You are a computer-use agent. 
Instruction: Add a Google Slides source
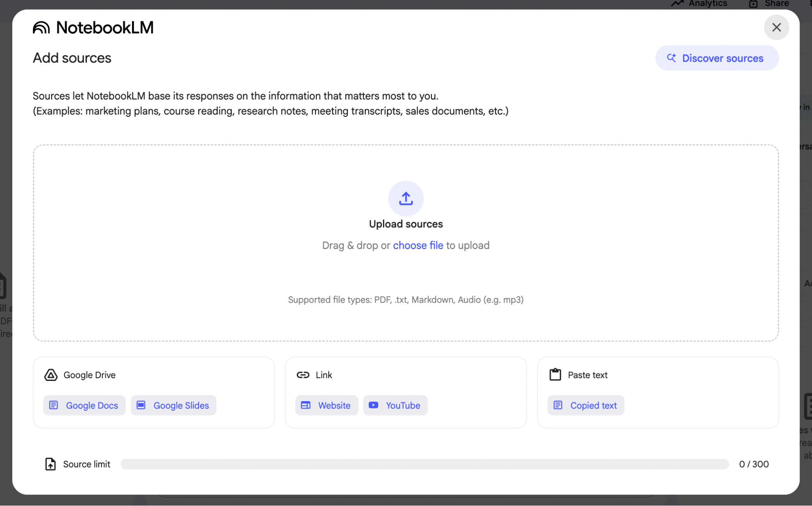(x=173, y=405)
